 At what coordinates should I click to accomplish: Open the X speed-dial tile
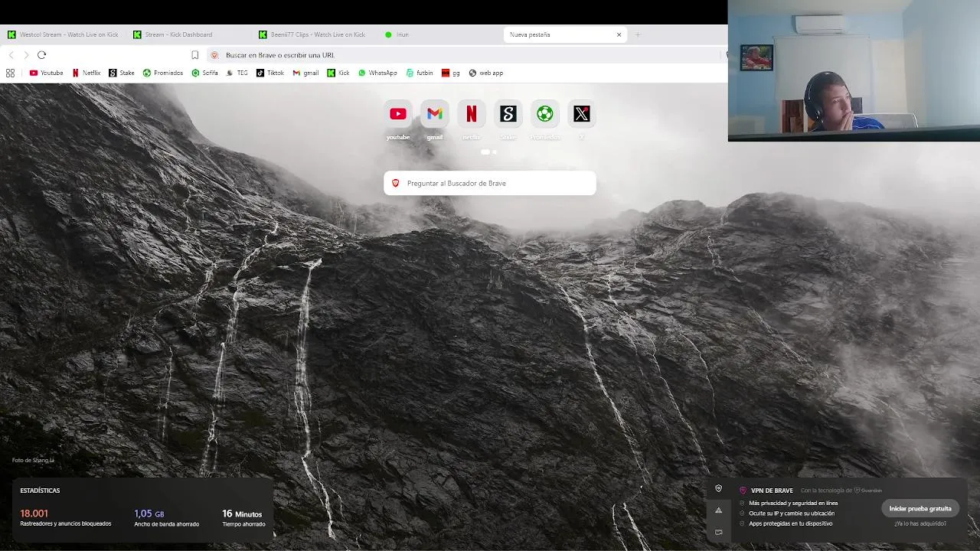581,114
